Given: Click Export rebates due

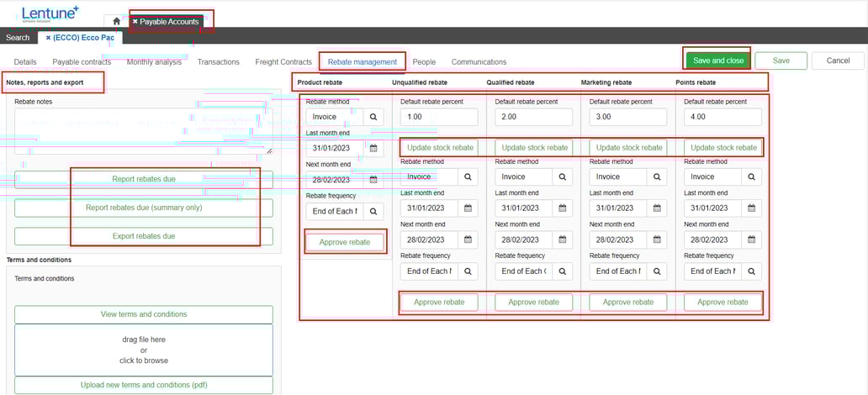Looking at the screenshot, I should 143,236.
